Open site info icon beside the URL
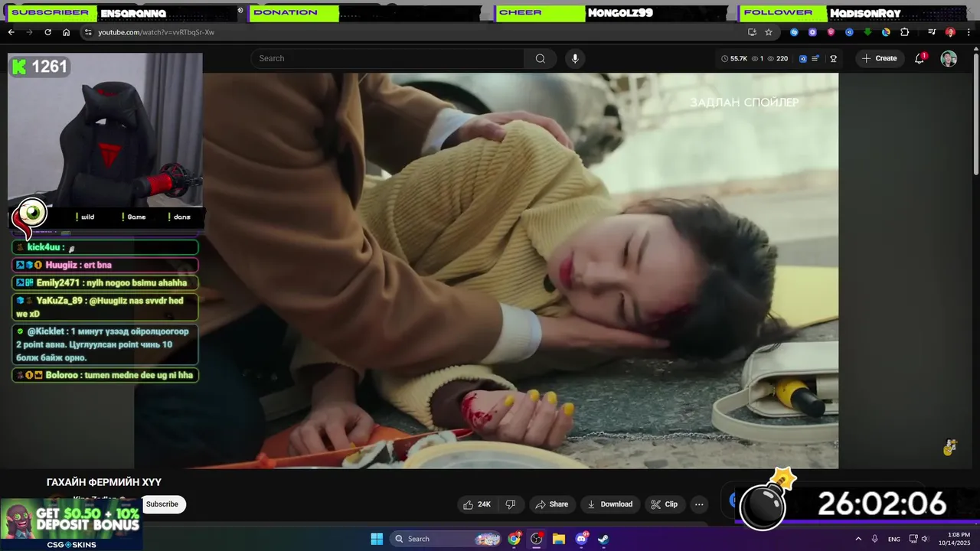The width and height of the screenshot is (980, 551). (88, 32)
